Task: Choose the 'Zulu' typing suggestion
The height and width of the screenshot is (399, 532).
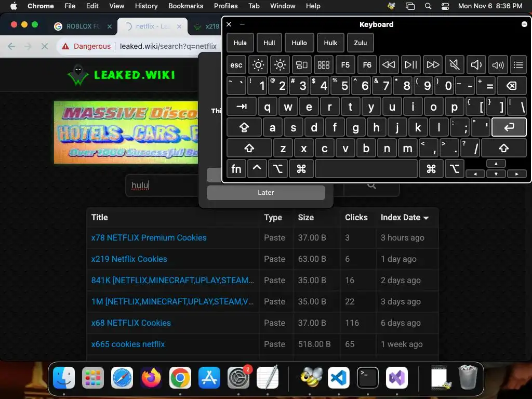Action: [361, 43]
